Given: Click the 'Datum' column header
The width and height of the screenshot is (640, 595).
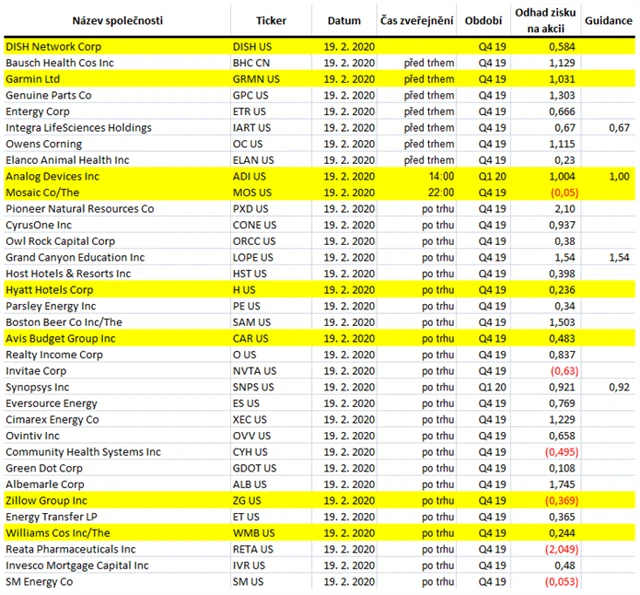Looking at the screenshot, I should pos(343,20).
